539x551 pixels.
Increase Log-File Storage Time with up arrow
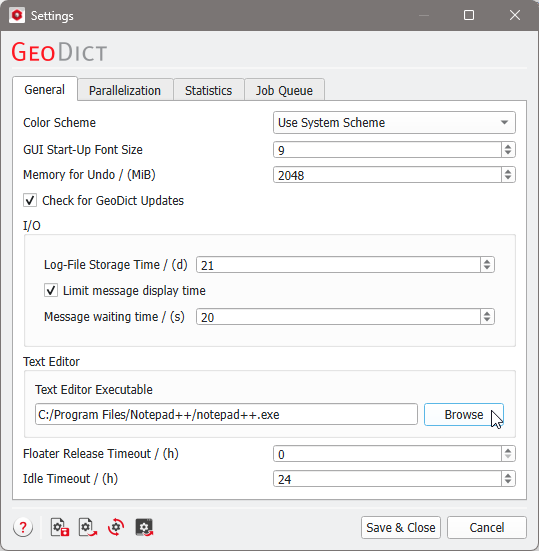pos(487,261)
